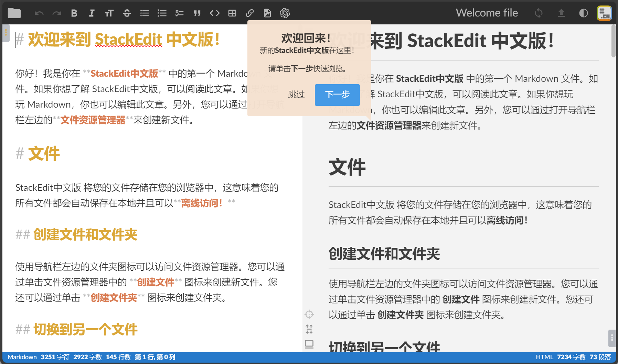Open the file explorer folder icon
Image resolution: width=618 pixels, height=364 pixels.
pyautogui.click(x=14, y=13)
